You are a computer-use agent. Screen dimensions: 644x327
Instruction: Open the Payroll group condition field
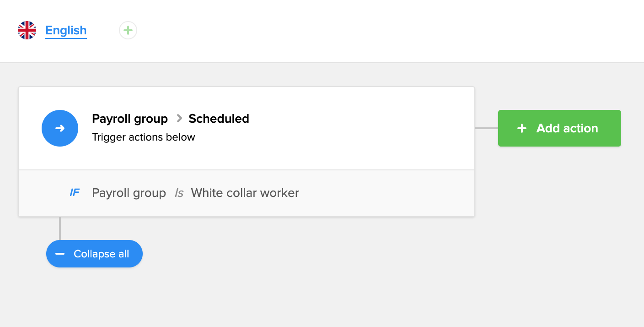coord(129,193)
